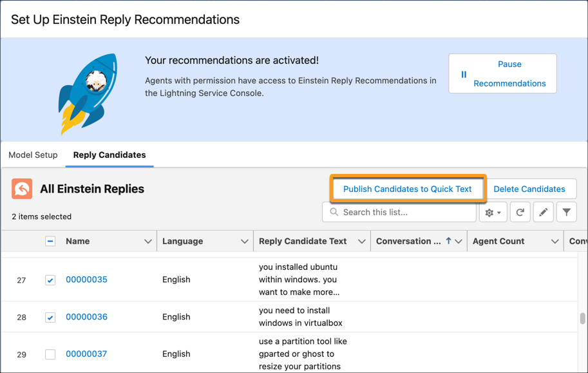588x373 pixels.
Task: Click the All Einstein Replies orange icon
Action: (22, 188)
